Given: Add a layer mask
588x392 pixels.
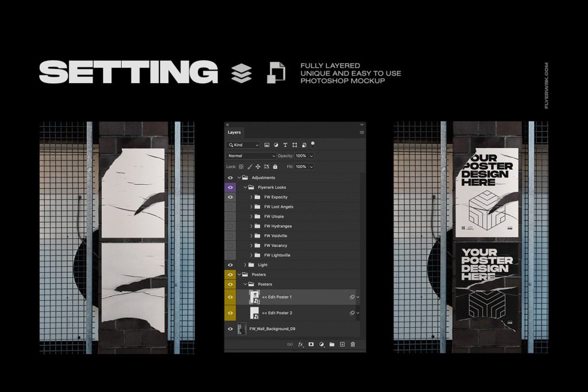Looking at the screenshot, I should [311, 344].
